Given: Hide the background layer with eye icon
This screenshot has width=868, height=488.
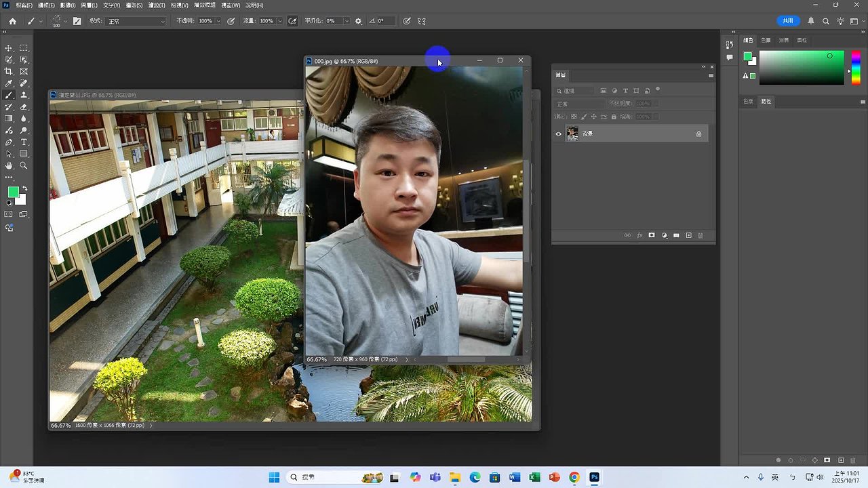Looking at the screenshot, I should [559, 134].
